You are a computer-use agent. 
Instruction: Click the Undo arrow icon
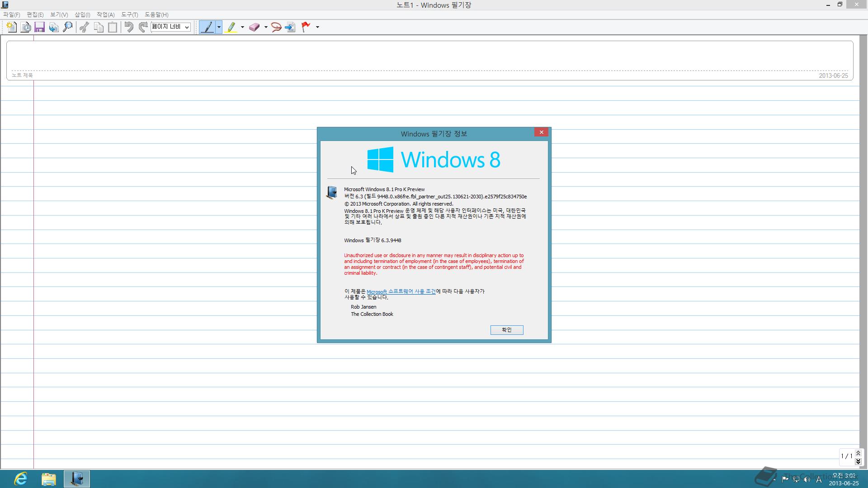129,27
